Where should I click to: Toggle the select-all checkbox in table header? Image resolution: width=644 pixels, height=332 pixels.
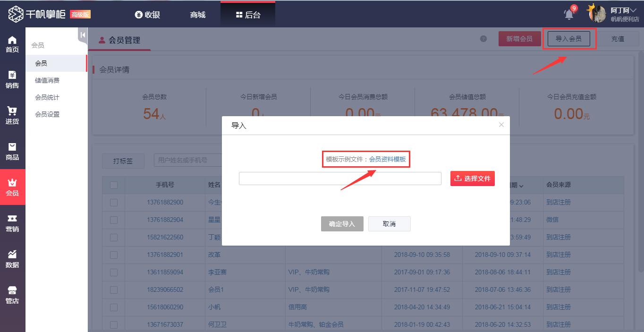pos(114,185)
